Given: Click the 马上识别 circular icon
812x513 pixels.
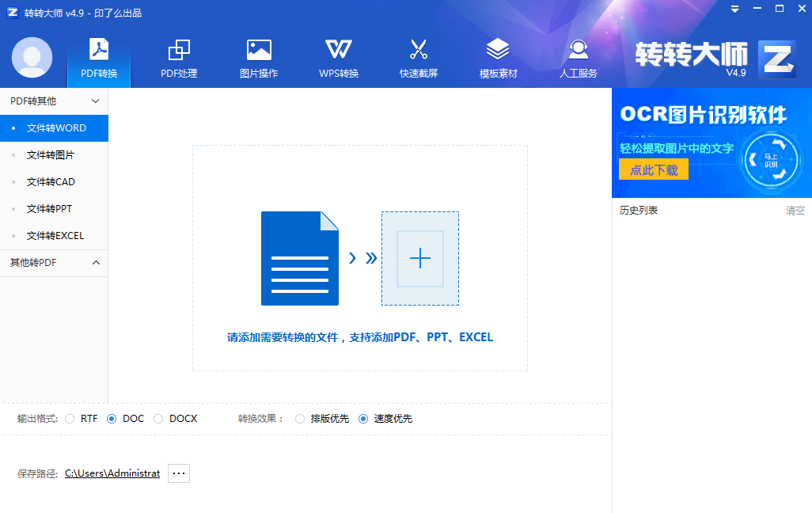Looking at the screenshot, I should tap(771, 160).
